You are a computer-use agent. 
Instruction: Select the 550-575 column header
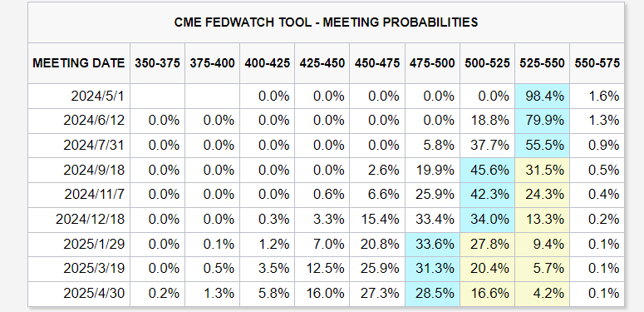tap(597, 63)
